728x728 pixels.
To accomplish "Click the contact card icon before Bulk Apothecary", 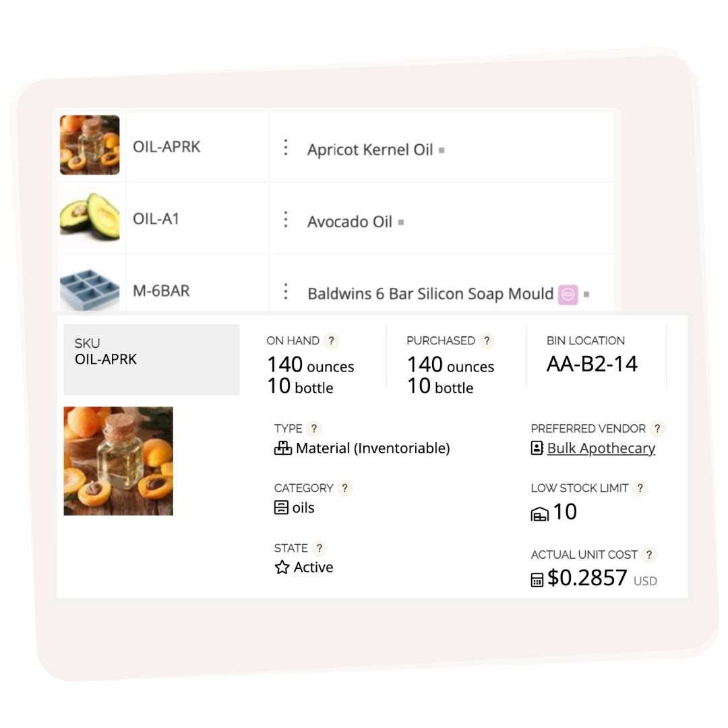I will [x=539, y=448].
